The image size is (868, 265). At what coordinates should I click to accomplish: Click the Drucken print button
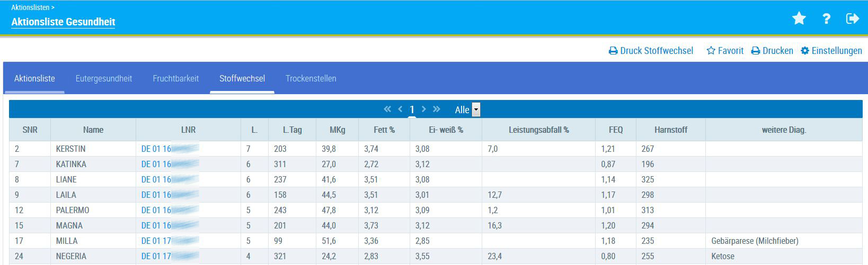pyautogui.click(x=772, y=51)
